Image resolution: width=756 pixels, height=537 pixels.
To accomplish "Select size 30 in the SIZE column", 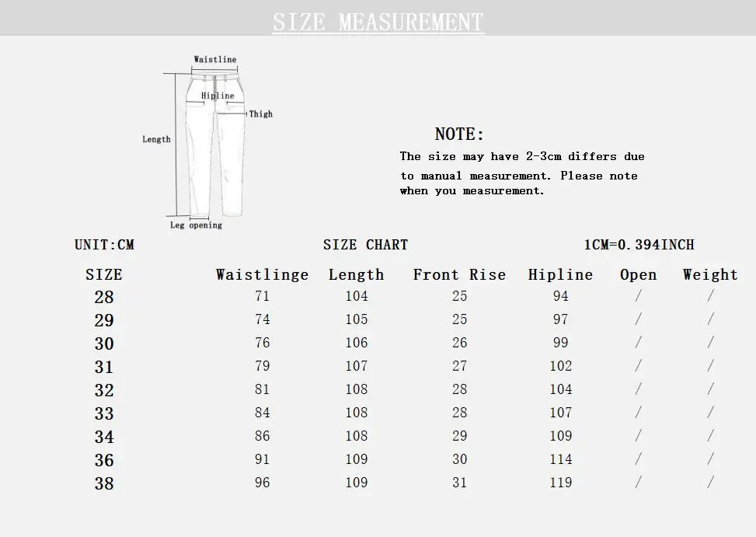I will pos(104,343).
